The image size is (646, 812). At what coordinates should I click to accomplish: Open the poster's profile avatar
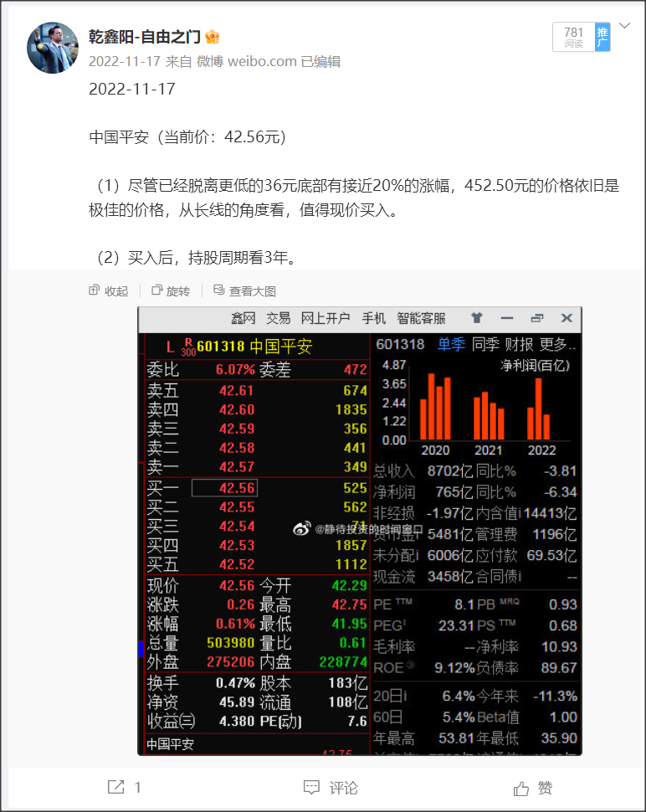(52, 47)
